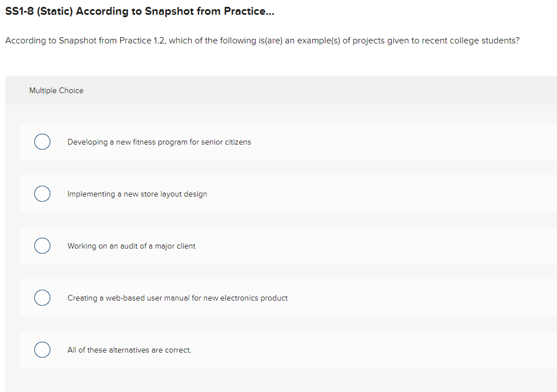Select the radio button for store layout option
This screenshot has width=557, height=392.
tap(42, 194)
